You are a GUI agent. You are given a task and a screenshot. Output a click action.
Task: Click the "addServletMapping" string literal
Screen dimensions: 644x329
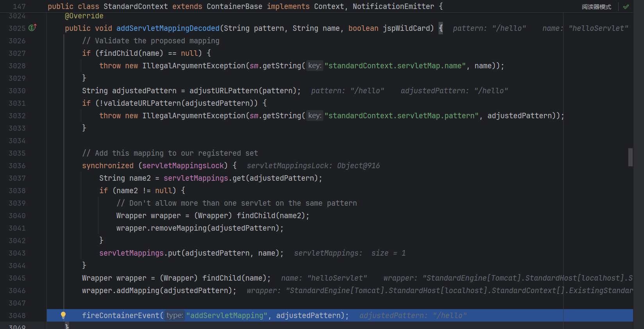click(x=227, y=316)
